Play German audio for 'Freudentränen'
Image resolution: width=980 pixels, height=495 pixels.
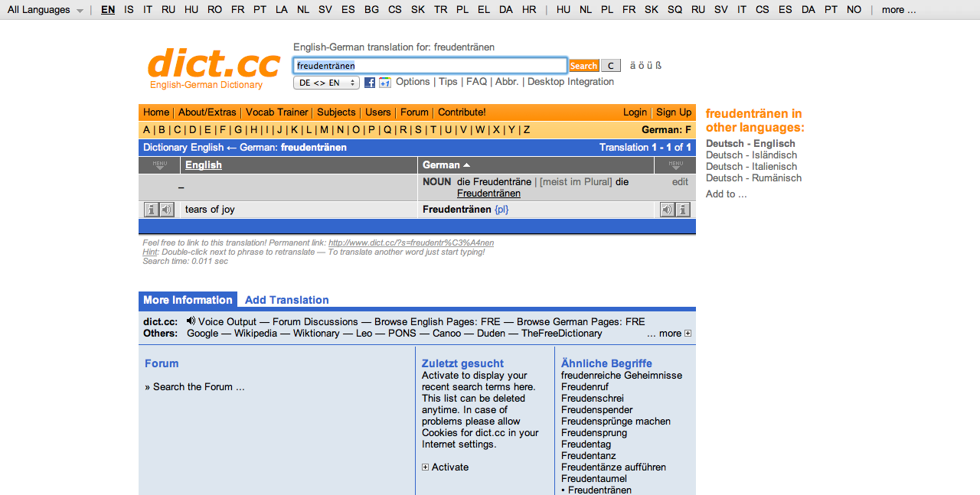[668, 210]
